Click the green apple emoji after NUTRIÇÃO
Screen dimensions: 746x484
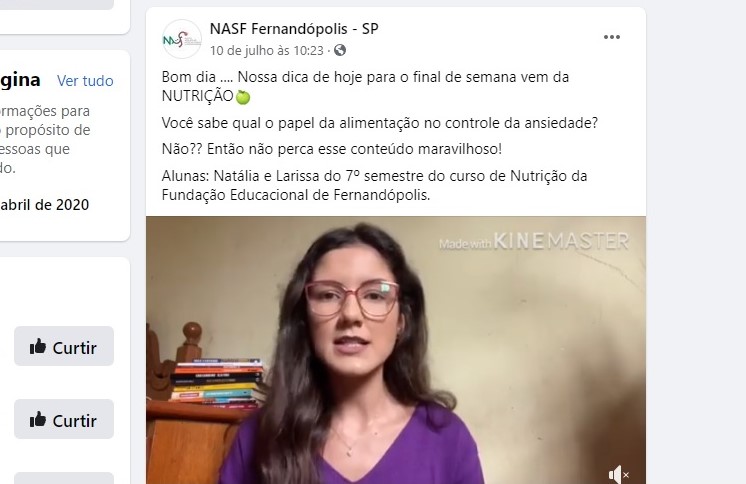click(x=243, y=97)
